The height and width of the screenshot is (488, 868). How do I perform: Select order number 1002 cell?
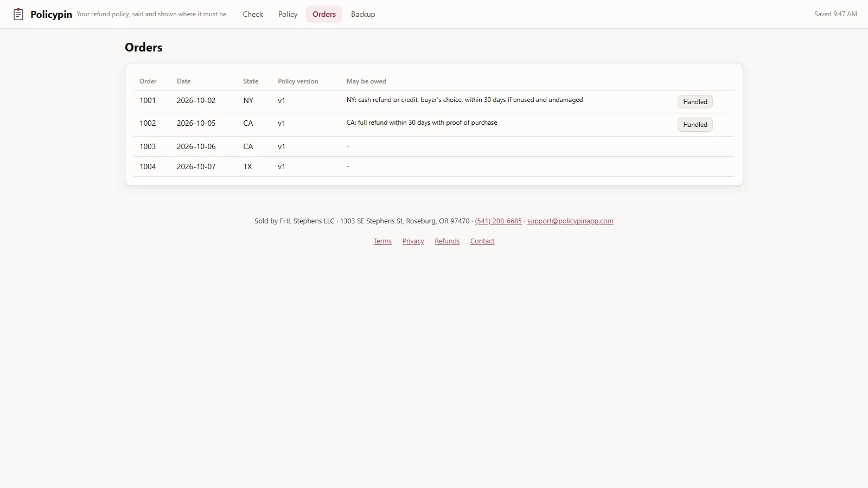[148, 123]
